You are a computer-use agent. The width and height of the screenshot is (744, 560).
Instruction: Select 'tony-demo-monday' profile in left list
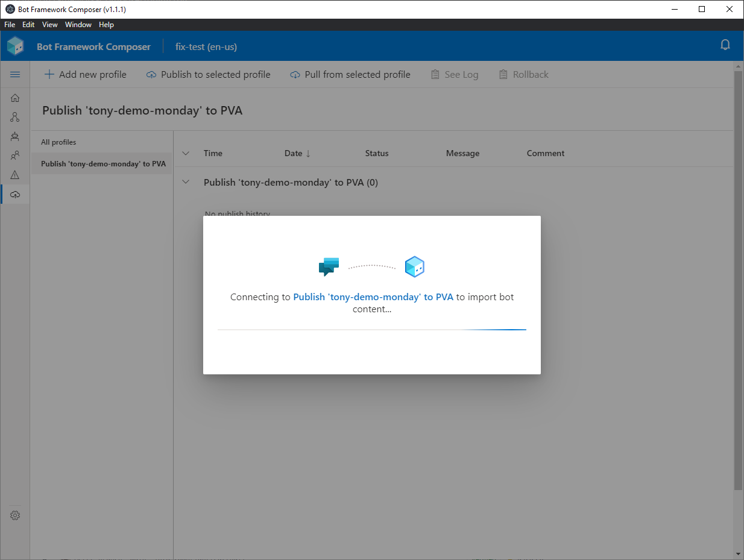(102, 164)
